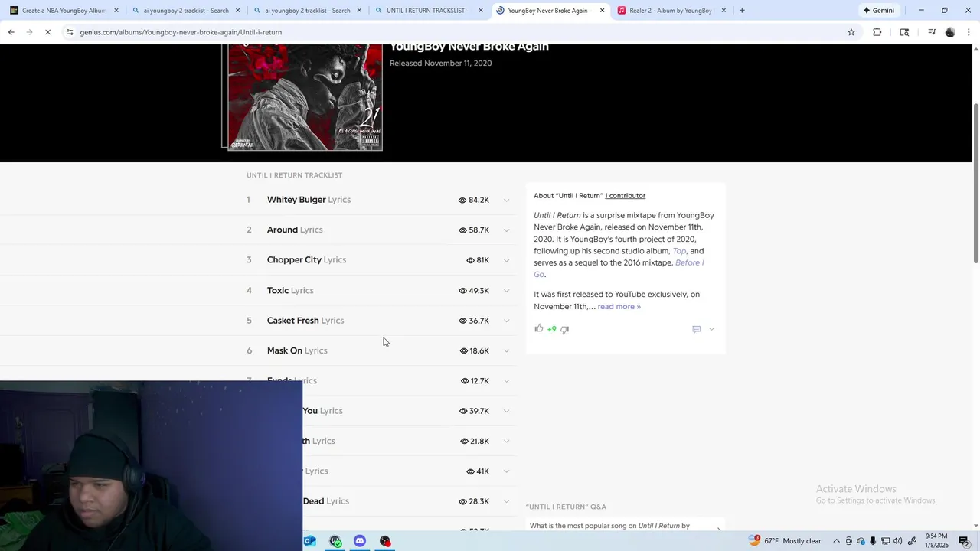
Task: Click the 84.2K view count
Action: click(473, 200)
